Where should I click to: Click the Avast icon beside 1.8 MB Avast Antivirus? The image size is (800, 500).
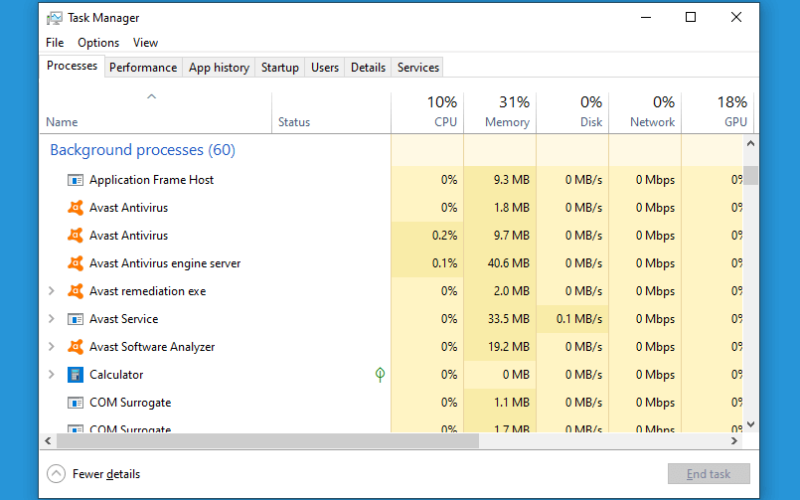tap(76, 208)
